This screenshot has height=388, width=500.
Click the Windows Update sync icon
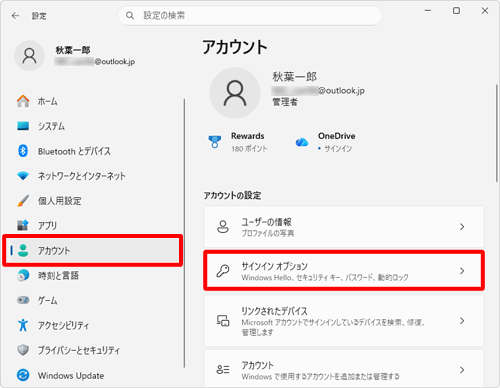(x=23, y=375)
